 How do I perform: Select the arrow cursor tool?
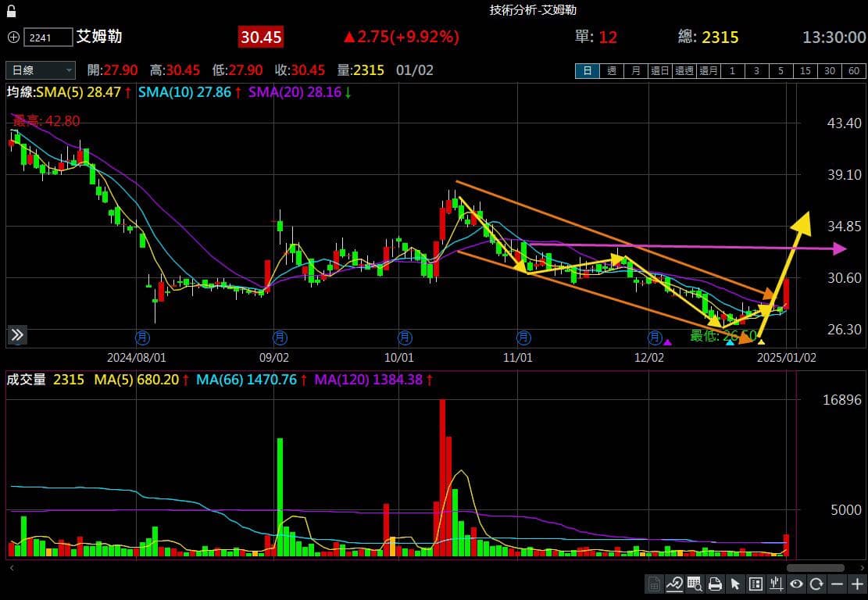735,584
